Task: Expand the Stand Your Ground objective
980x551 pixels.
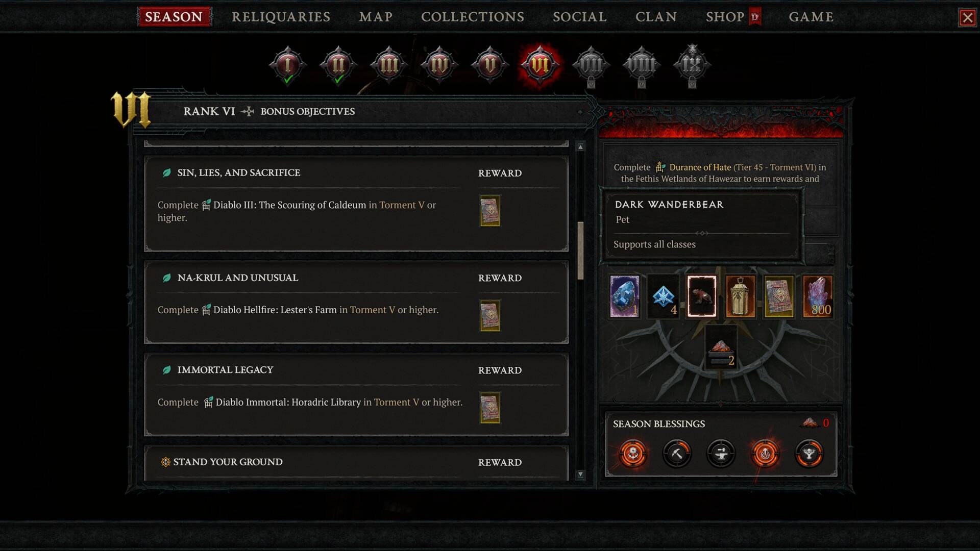Action: pos(356,463)
